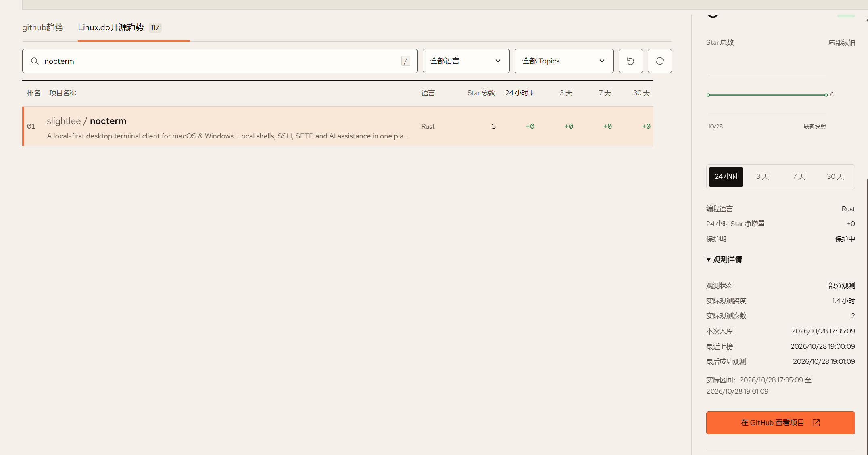Click the search field containing nocterm
868x455 pixels.
pos(220,61)
